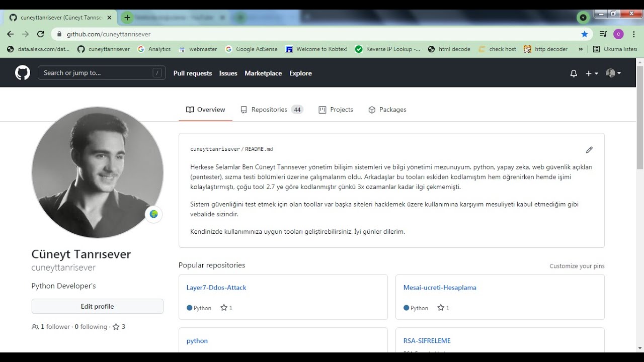The image size is (644, 362).
Task: Open the 1 follower link
Action: click(x=50, y=327)
